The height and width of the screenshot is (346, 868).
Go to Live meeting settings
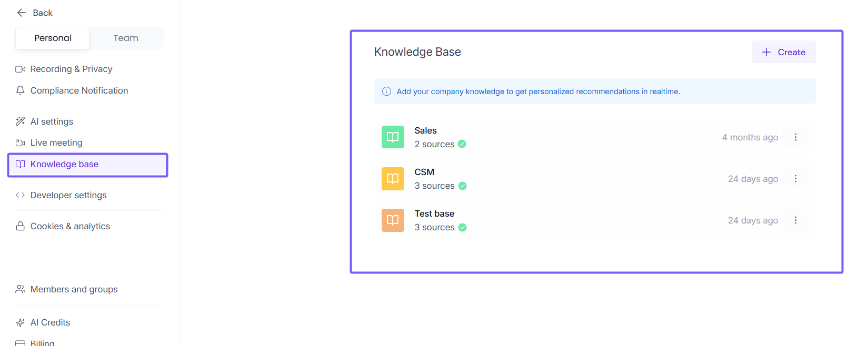(56, 143)
